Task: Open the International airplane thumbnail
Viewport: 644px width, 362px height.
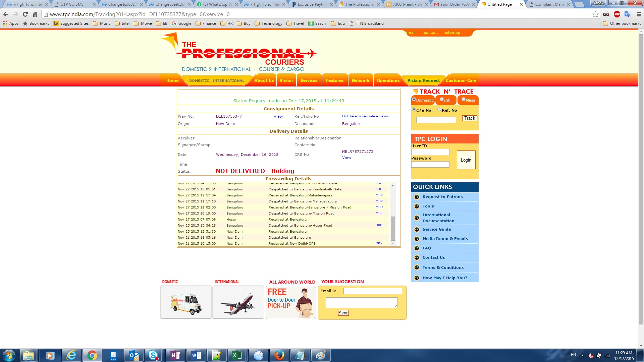Action: click(238, 302)
